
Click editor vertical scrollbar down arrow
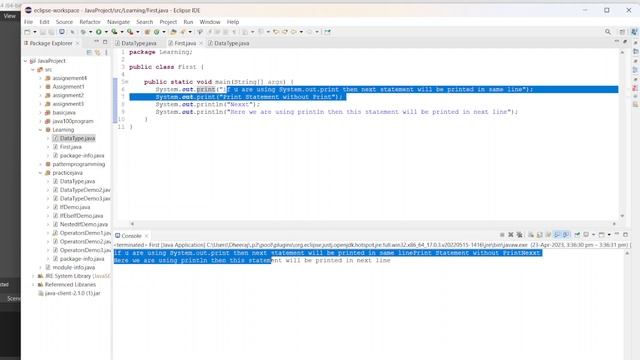pyautogui.click(x=622, y=216)
